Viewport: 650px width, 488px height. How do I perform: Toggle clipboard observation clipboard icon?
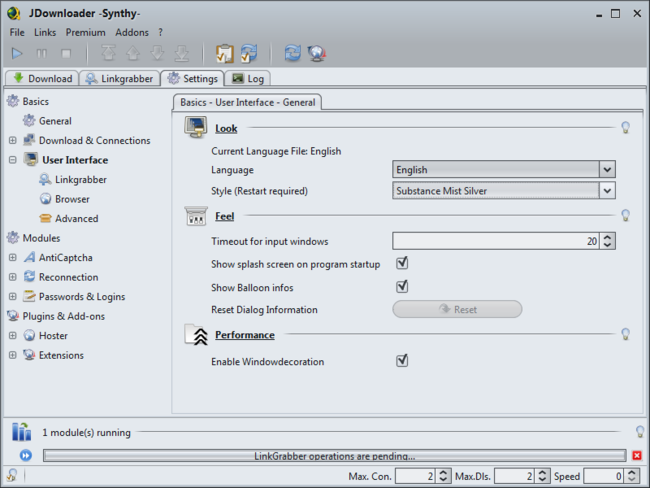[225, 53]
